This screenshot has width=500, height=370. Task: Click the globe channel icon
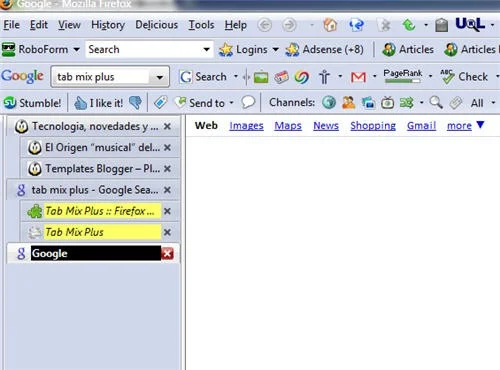pyautogui.click(x=329, y=103)
